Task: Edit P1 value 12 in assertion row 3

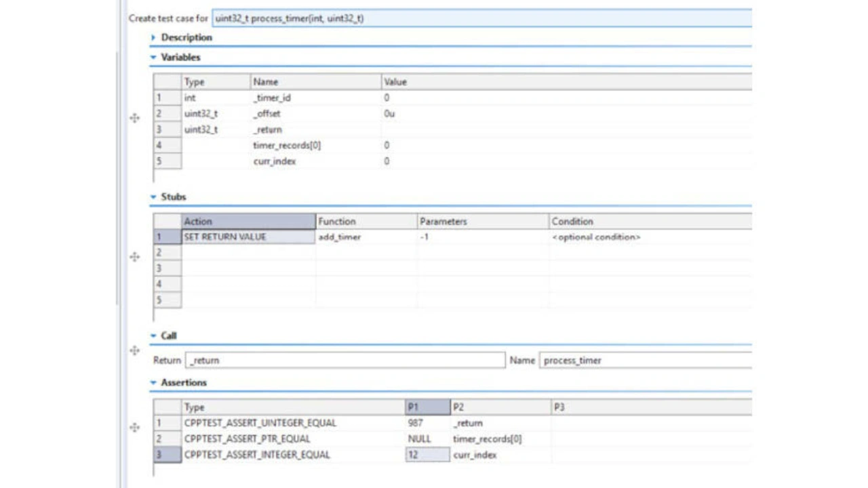Action: 427,455
